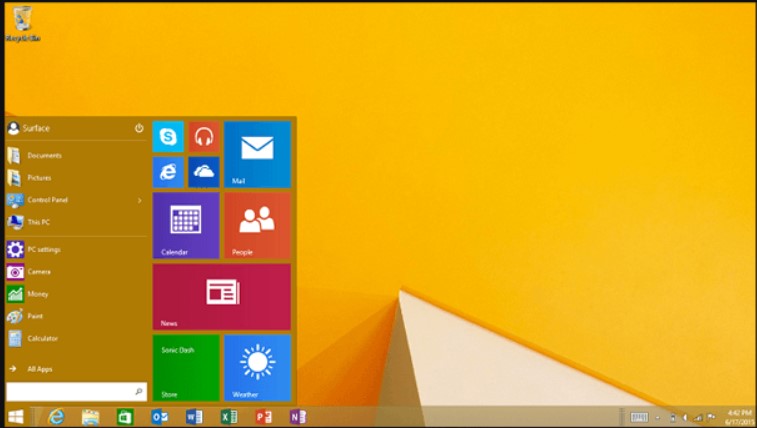Show hidden system tray icons
The image size is (757, 428).
pos(658,418)
